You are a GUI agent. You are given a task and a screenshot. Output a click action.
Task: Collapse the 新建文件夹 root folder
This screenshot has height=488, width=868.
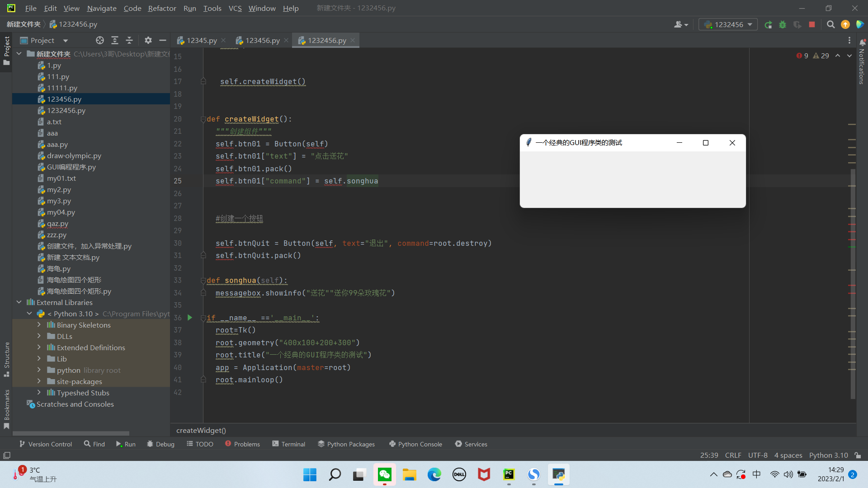[x=19, y=54]
